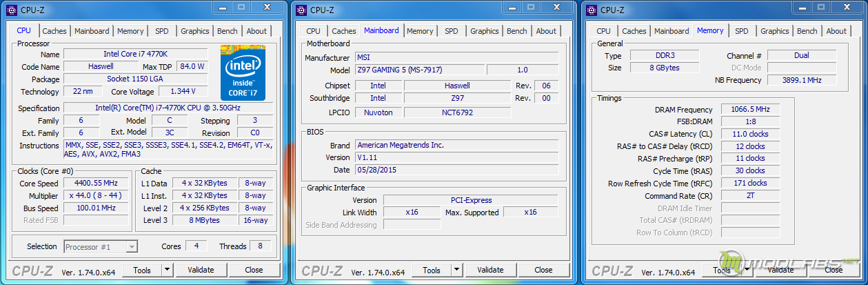The image size is (868, 285).
Task: Open Graphics tab in the Memory window
Action: click(x=775, y=31)
